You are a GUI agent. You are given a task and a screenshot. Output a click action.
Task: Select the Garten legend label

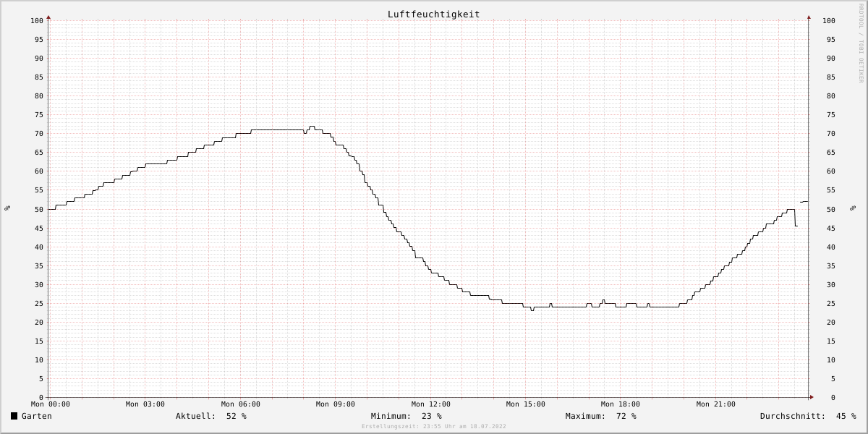click(x=37, y=416)
